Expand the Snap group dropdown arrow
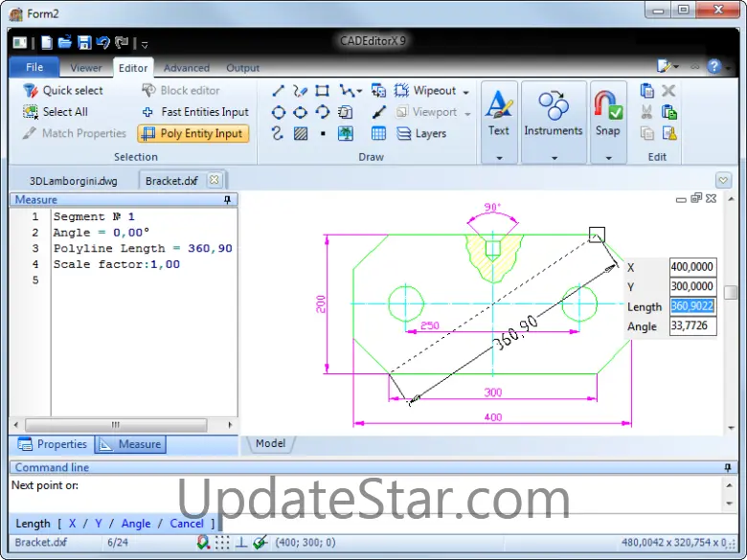This screenshot has width=747, height=560. [608, 158]
